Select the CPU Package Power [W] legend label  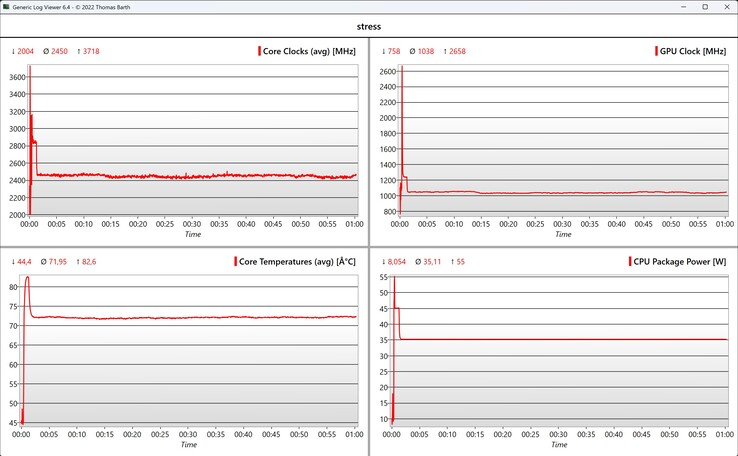click(679, 261)
